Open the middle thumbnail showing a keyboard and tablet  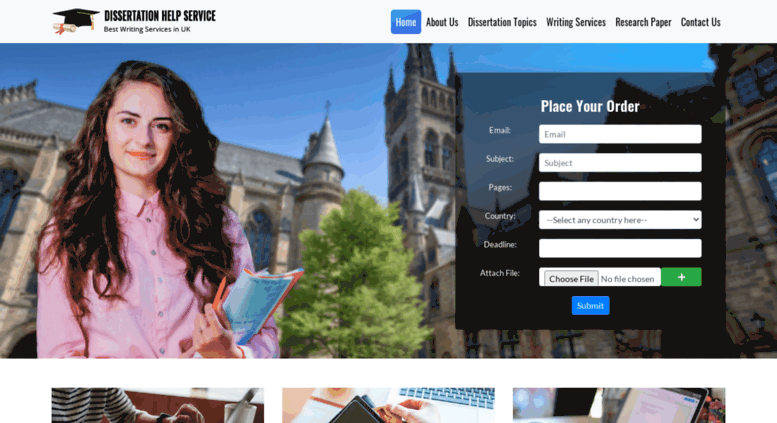tap(388, 405)
